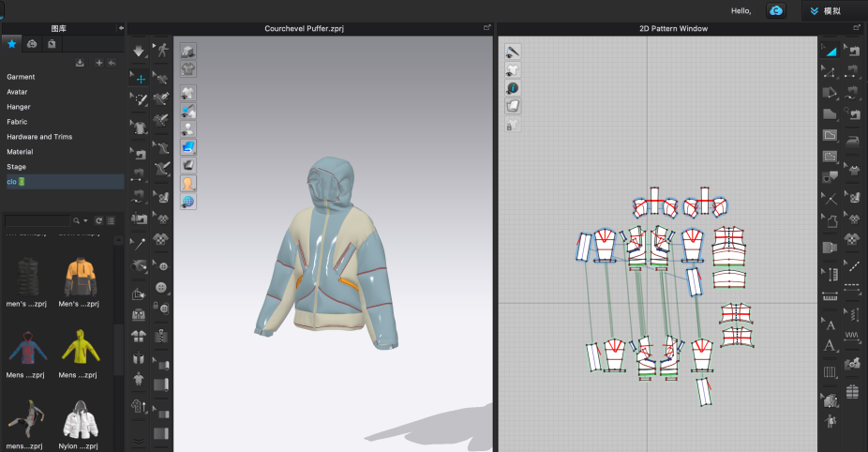Collapse the 图库 library panel with arrow
This screenshot has height=452, width=868.
click(x=121, y=28)
